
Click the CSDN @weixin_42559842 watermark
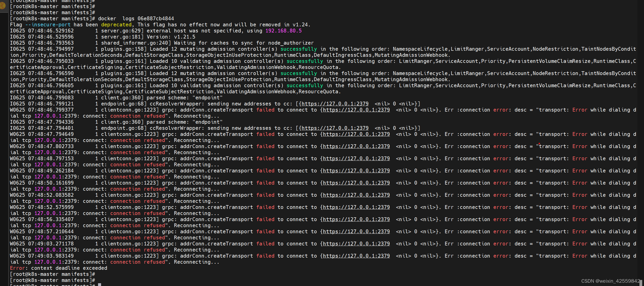coord(611,281)
